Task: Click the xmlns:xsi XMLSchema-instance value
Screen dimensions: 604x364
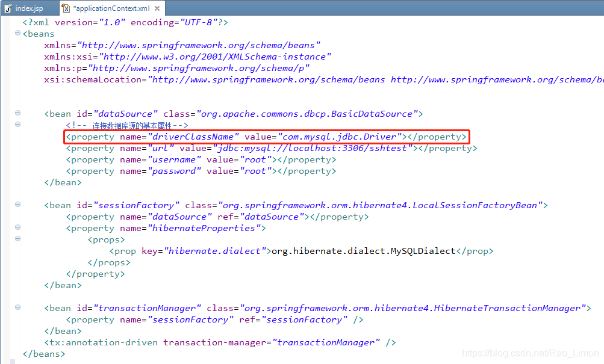Action: [x=215, y=57]
